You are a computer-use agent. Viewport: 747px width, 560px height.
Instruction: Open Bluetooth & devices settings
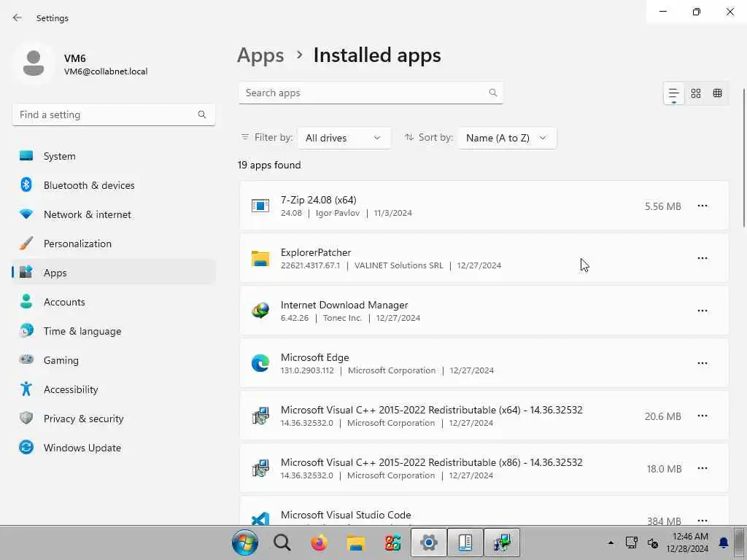(114, 185)
